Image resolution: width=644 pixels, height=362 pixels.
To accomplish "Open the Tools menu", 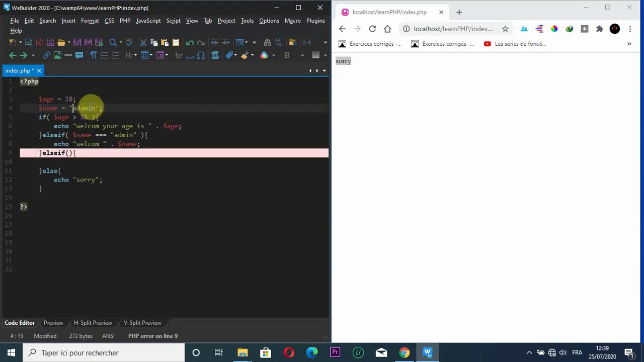I will coord(247,21).
